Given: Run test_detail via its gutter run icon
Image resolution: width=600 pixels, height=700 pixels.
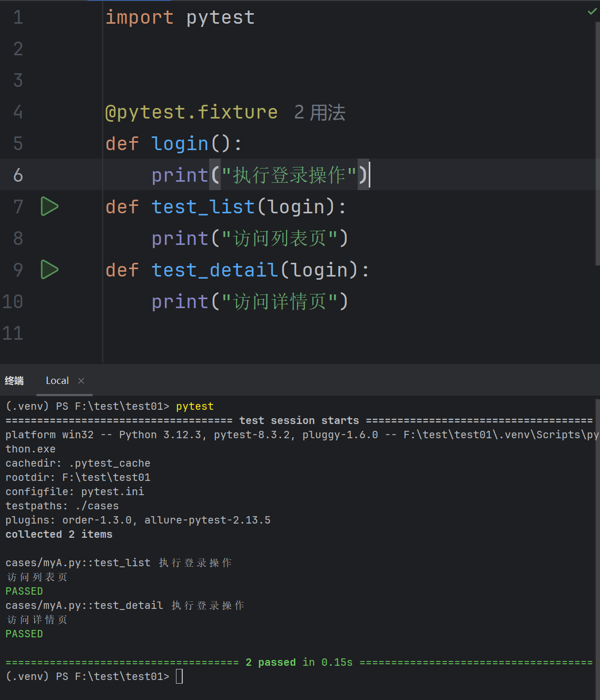Looking at the screenshot, I should coord(50,270).
